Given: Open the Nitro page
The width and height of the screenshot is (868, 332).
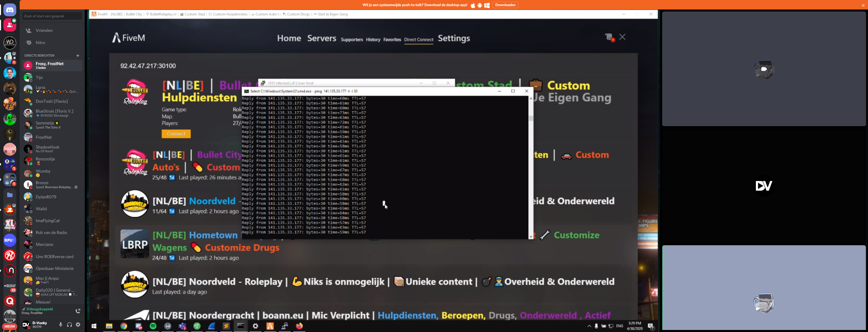Looking at the screenshot, I should click(40, 43).
